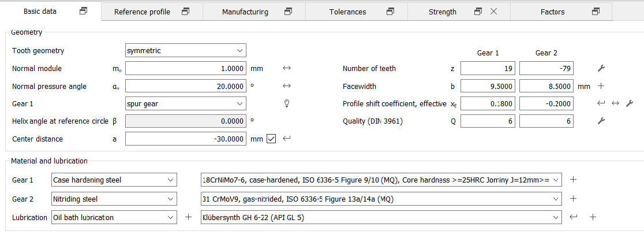Click Gear 1 profile shift coefficient field

point(488,103)
